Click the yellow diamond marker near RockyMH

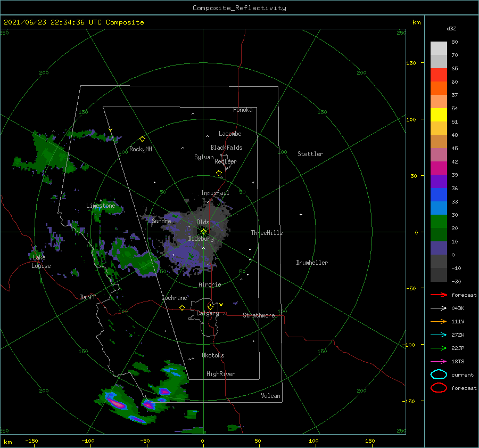(142, 139)
